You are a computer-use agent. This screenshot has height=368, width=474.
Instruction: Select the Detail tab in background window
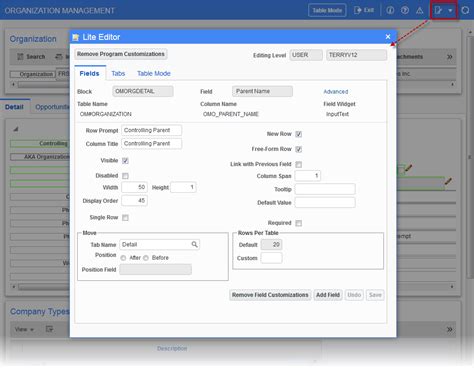[x=14, y=107]
